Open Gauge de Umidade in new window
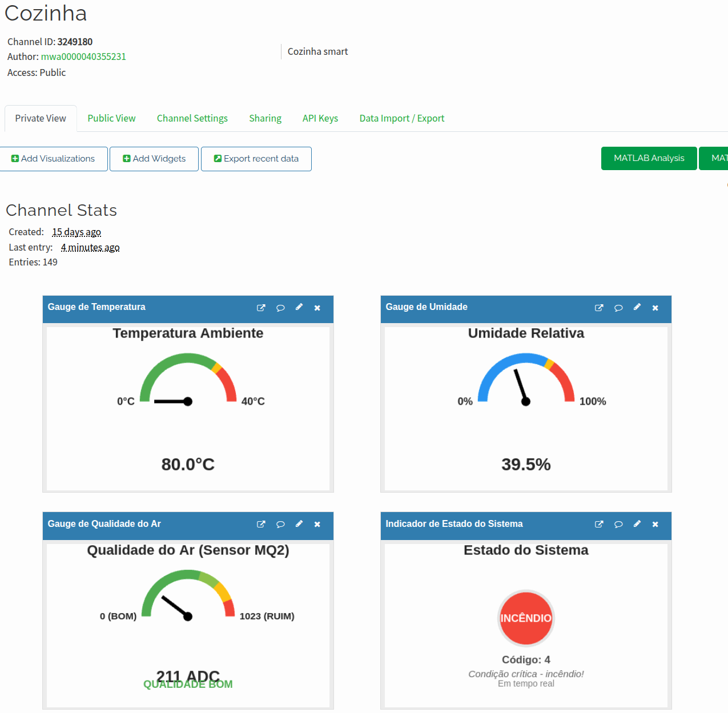 [x=599, y=308]
